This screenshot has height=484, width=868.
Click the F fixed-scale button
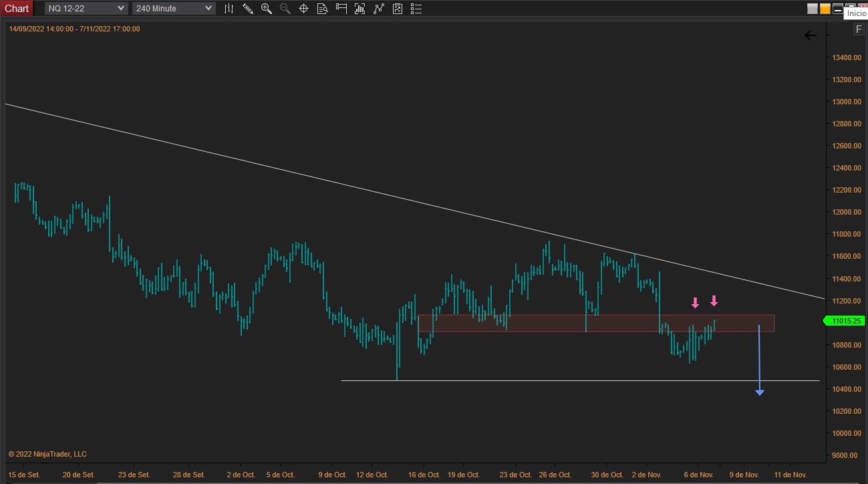coord(859,29)
